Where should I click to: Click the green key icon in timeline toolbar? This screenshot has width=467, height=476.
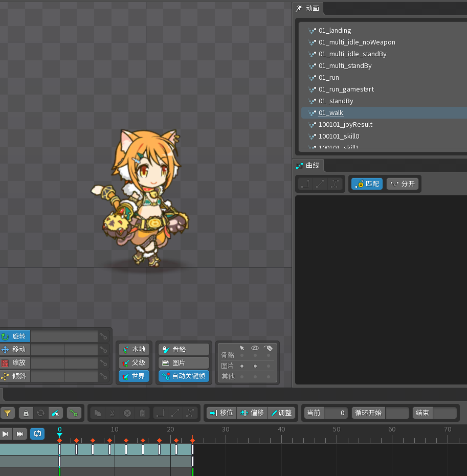click(74, 413)
